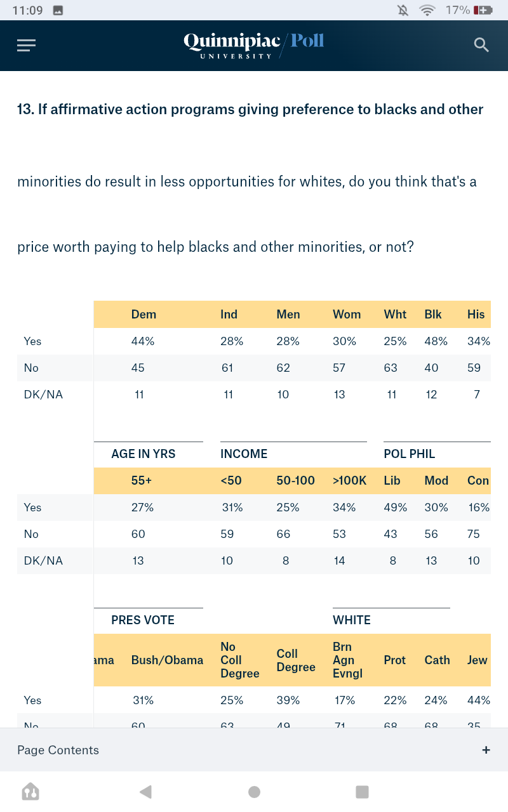Open the hamburger navigation menu
The height and width of the screenshot is (812, 508).
click(x=27, y=45)
